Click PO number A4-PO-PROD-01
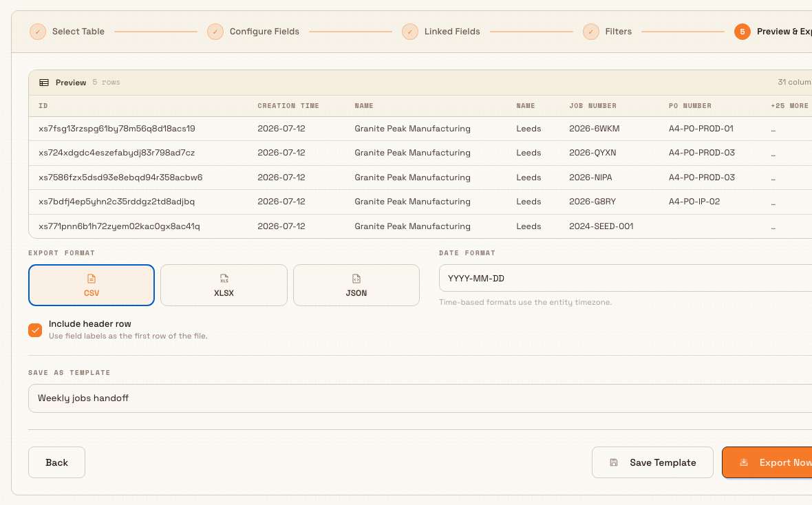Viewport: 812px width, 505px height. [701, 129]
